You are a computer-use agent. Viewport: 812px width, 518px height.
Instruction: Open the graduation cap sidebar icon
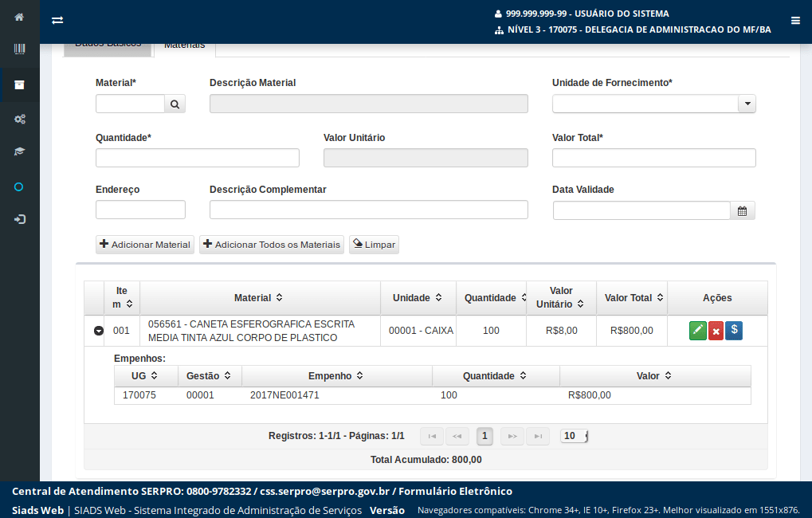tap(19, 151)
